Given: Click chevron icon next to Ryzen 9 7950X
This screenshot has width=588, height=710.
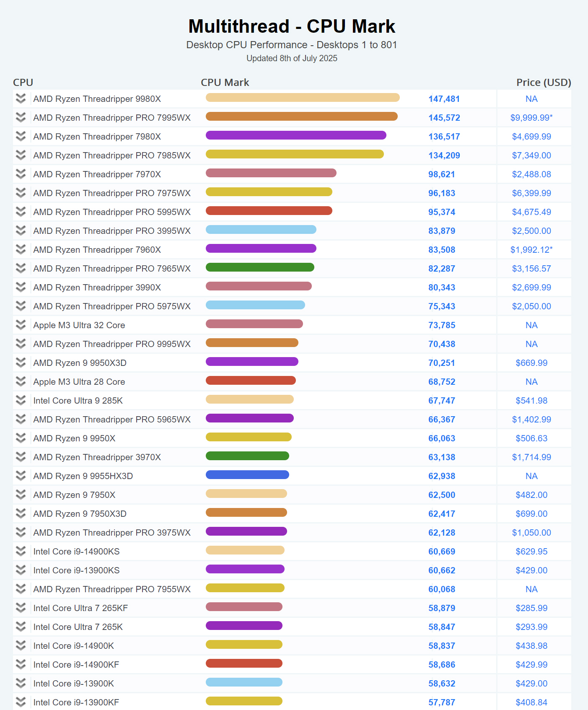Looking at the screenshot, I should click(x=21, y=495).
